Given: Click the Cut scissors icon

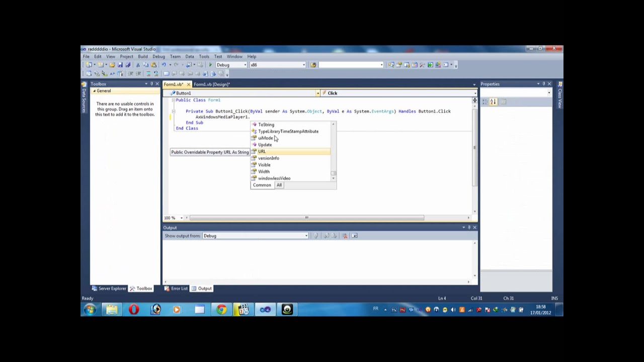Looking at the screenshot, I should coord(138,65).
